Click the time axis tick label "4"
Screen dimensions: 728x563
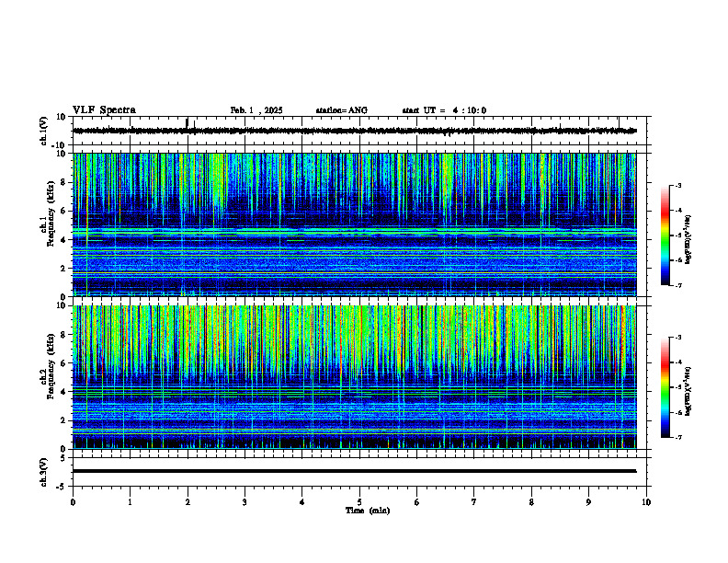click(302, 502)
